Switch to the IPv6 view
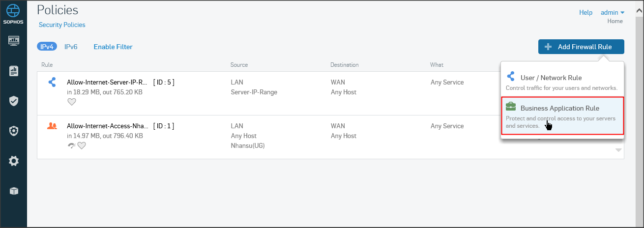This screenshot has width=644, height=228. [71, 47]
